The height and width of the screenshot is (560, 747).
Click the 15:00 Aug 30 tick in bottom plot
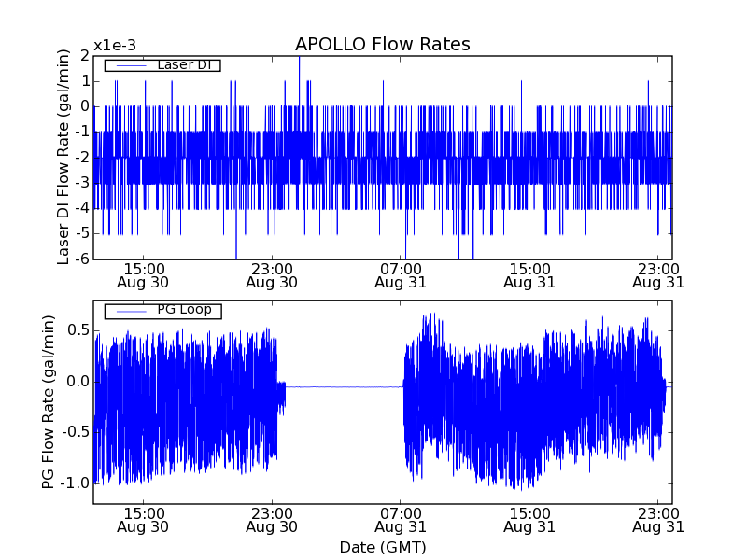143,520
